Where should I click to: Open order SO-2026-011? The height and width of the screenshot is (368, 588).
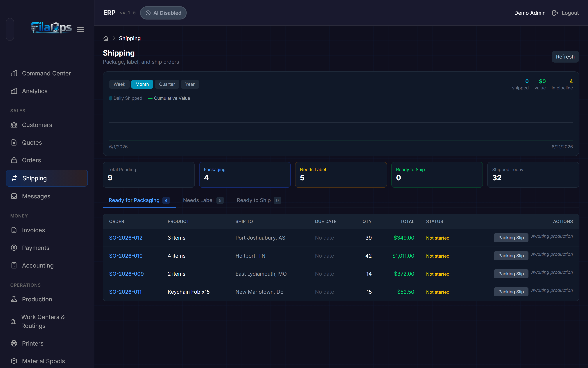coord(125,292)
